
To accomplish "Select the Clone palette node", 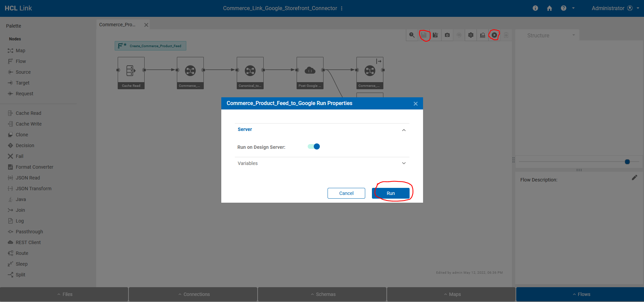I will tap(18, 135).
